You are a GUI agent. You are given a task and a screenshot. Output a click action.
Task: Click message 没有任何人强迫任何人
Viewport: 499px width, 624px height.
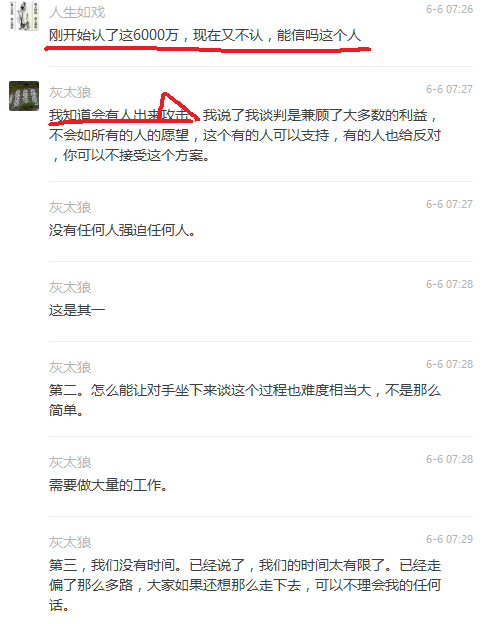pyautogui.click(x=122, y=230)
